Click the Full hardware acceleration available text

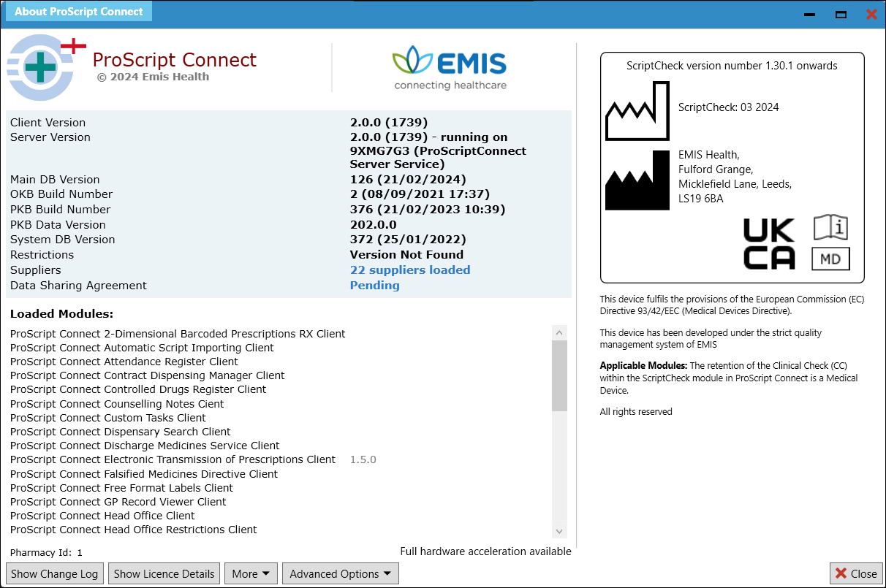coord(486,551)
